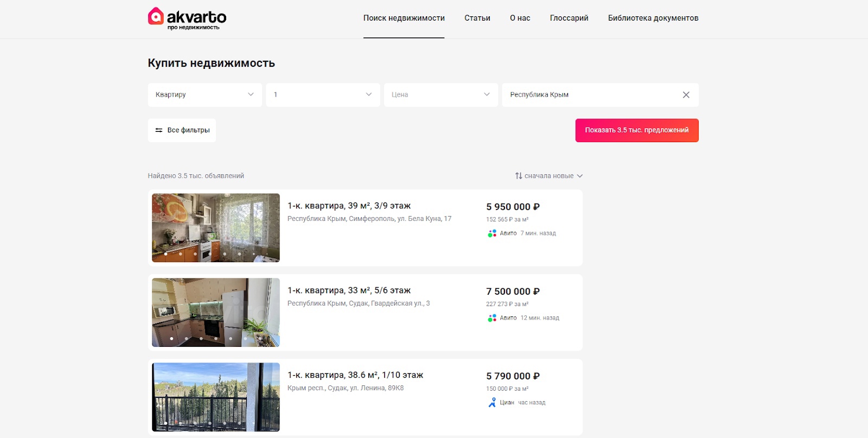
Task: Open Библиотека документов section
Action: pos(653,18)
